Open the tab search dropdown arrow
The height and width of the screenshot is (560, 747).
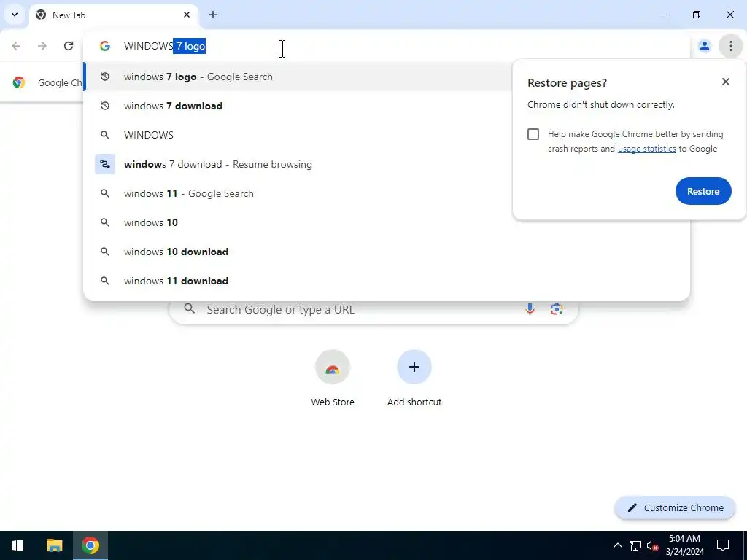pyautogui.click(x=15, y=15)
